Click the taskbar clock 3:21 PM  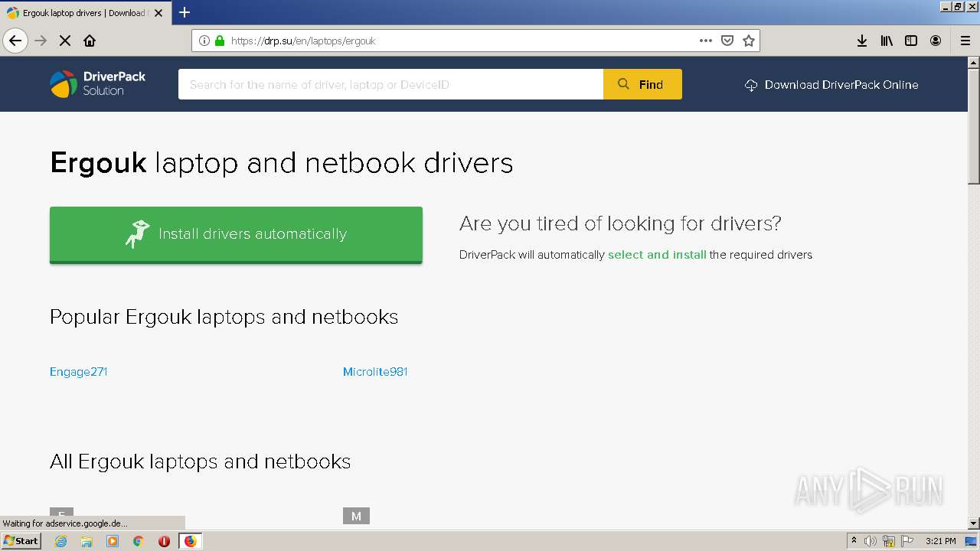(940, 541)
